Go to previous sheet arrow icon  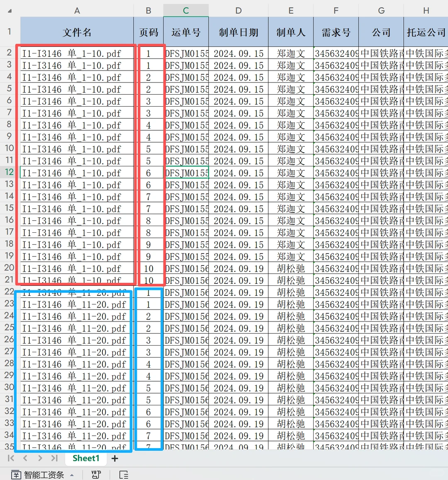(x=25, y=458)
